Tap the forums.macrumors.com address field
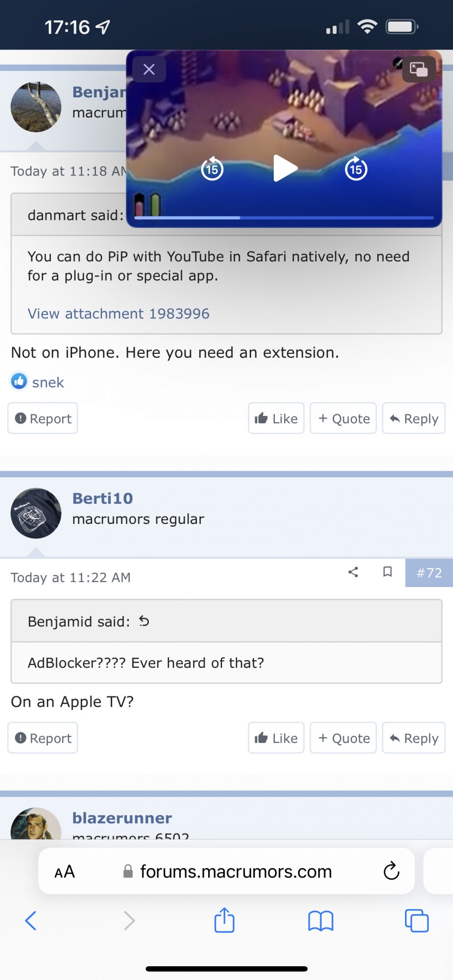This screenshot has width=453, height=980. (x=235, y=872)
